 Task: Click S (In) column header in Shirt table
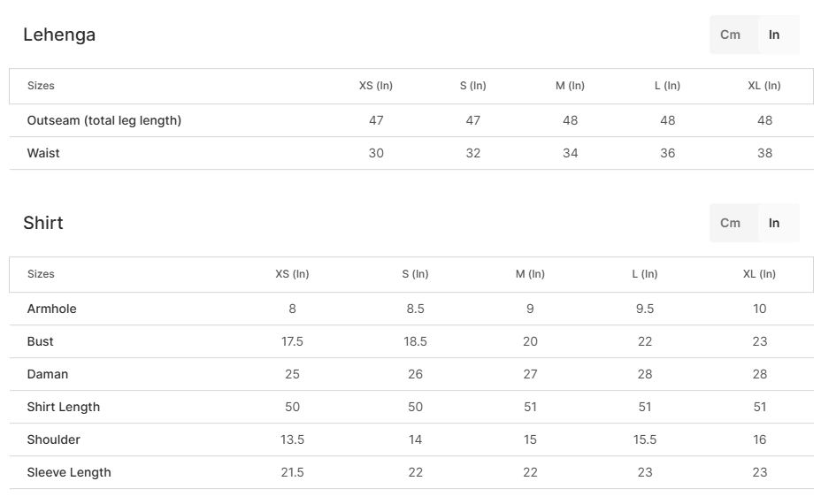[415, 274]
